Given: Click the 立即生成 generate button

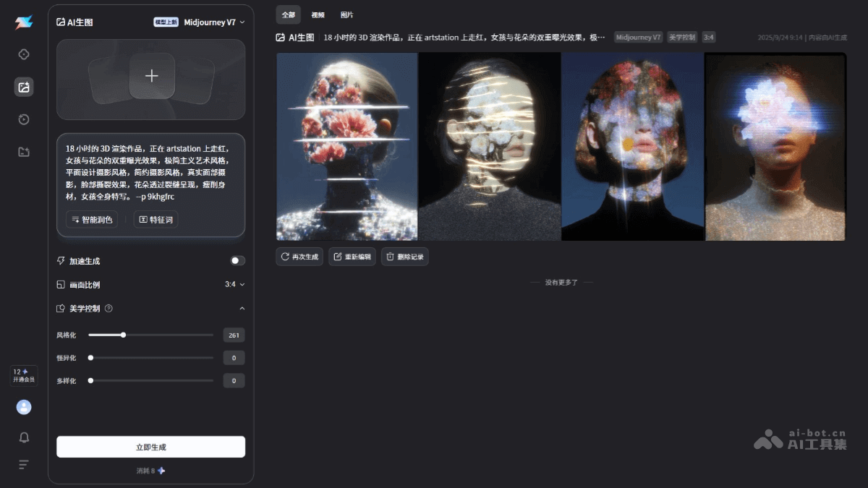Looking at the screenshot, I should pyautogui.click(x=150, y=447).
